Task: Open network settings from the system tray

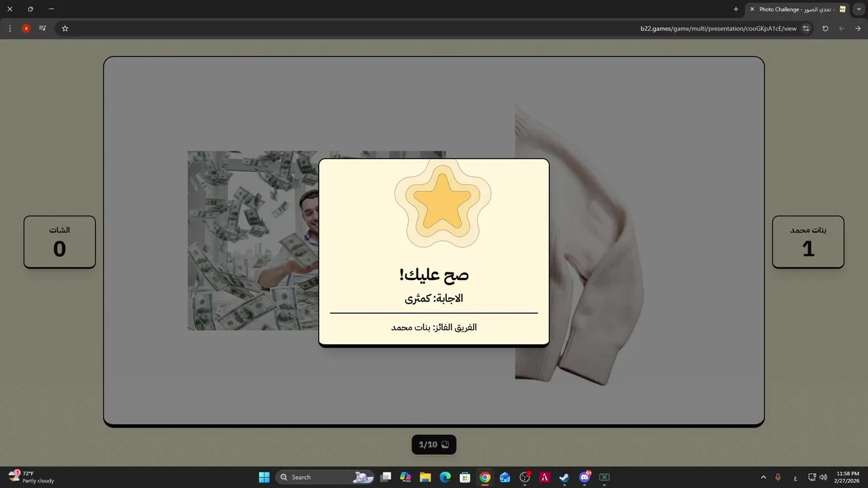Action: pos(812,477)
